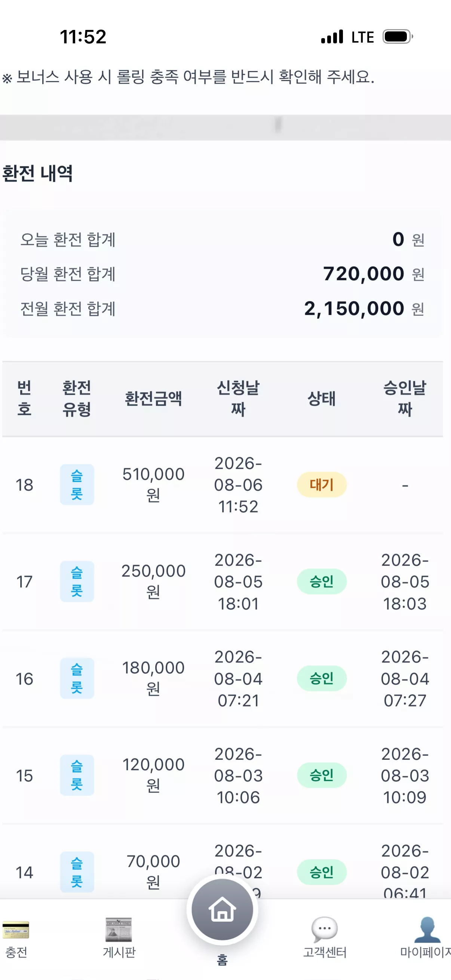451x980 pixels.
Task: Click the 환전금액 column header
Action: [153, 399]
